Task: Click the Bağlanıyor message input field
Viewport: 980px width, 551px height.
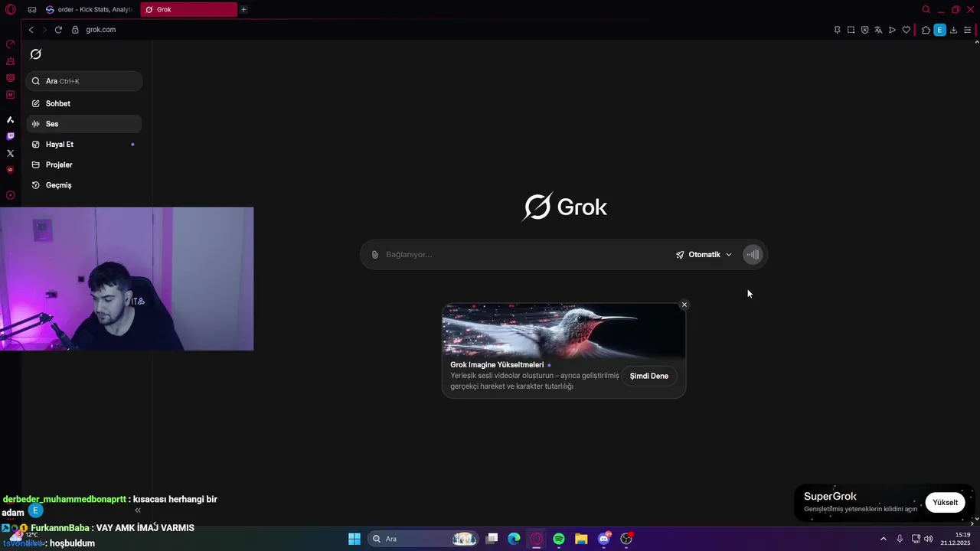Action: pyautogui.click(x=524, y=255)
